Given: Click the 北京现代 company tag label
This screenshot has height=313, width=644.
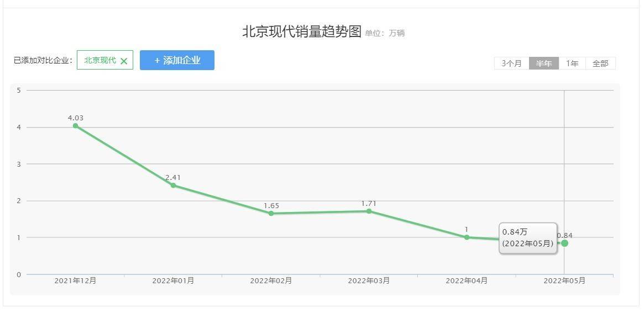Looking at the screenshot, I should pos(100,60).
